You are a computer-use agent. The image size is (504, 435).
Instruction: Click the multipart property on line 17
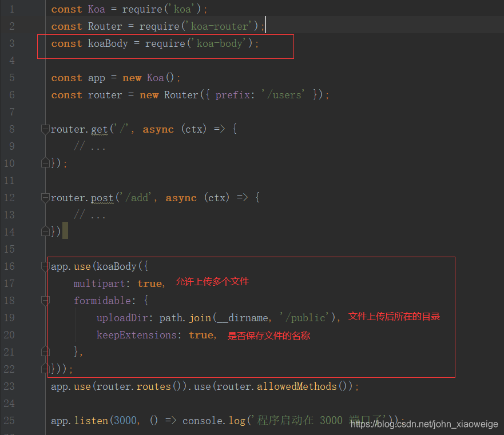coord(100,284)
